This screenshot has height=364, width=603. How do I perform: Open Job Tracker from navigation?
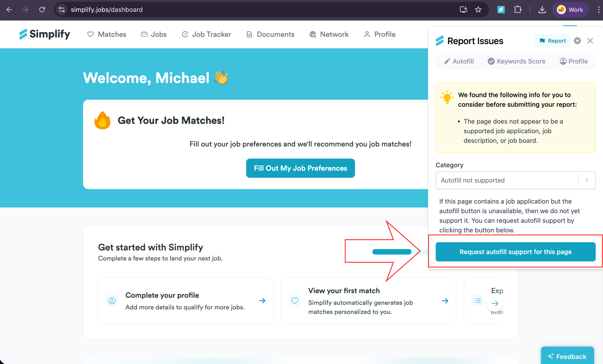point(206,34)
